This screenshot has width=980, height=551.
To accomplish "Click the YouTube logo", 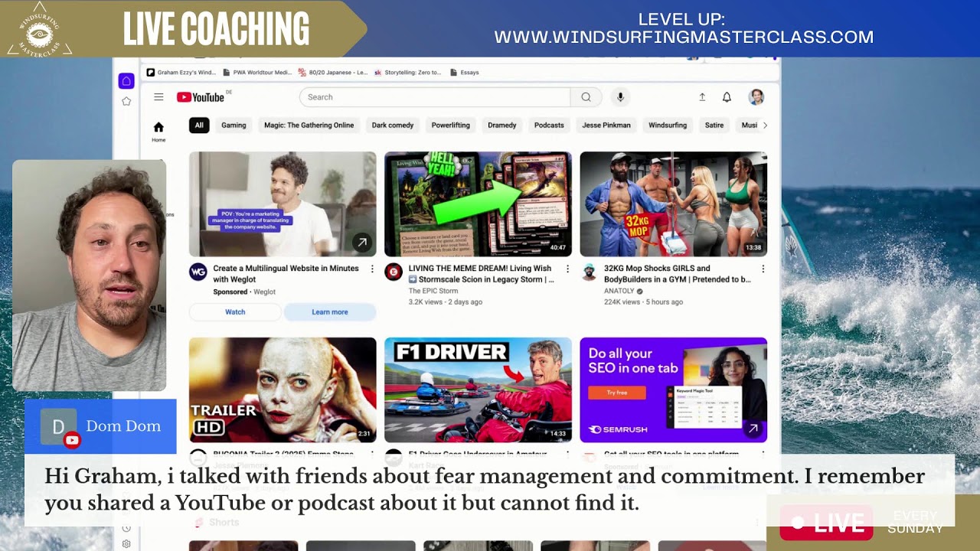I will click(x=201, y=97).
